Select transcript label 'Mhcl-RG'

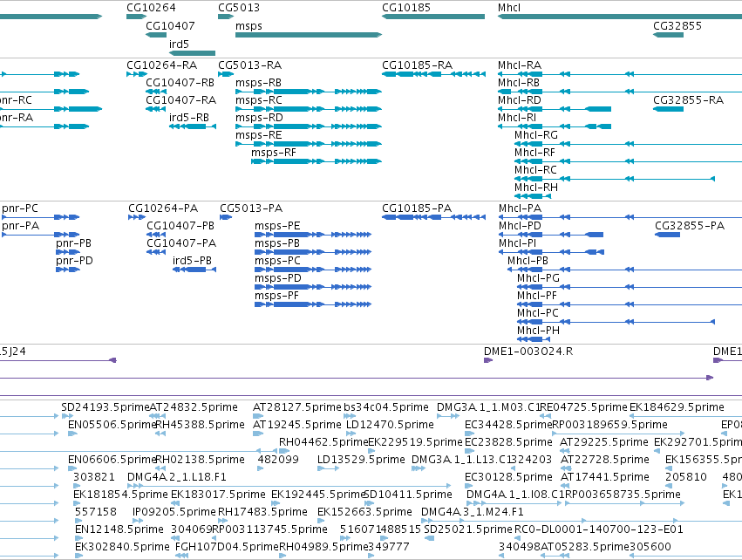click(x=536, y=135)
